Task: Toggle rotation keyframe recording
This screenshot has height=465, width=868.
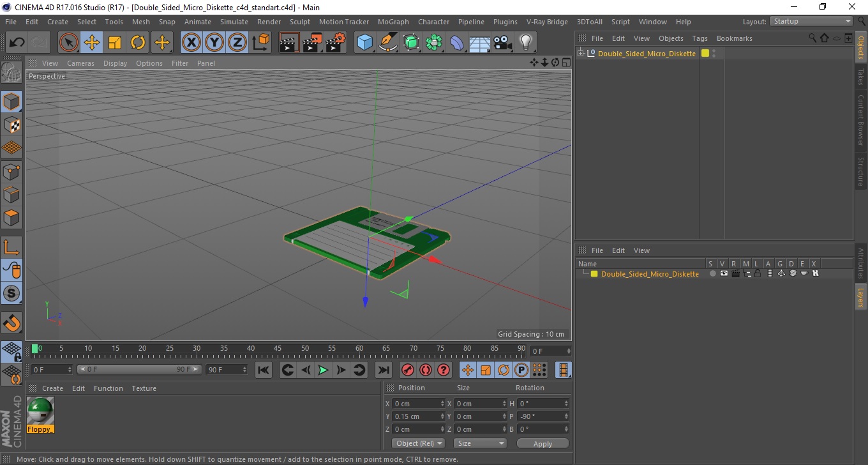Action: [x=504, y=370]
